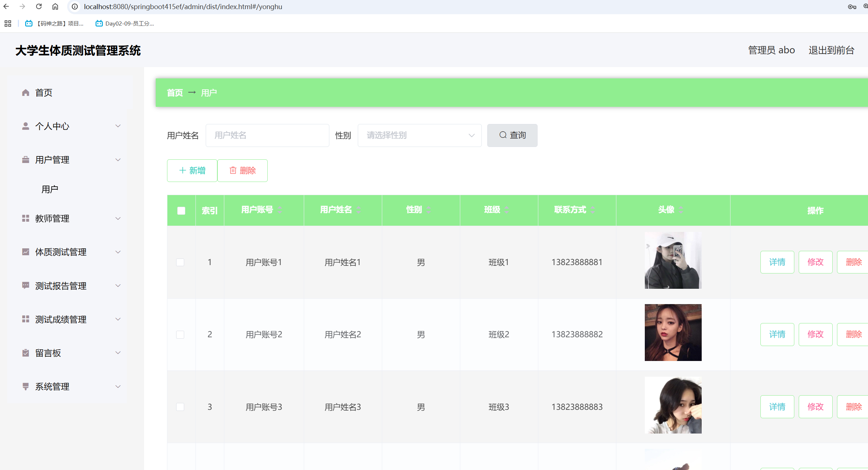Click 详情 for 用户账号1 row
The image size is (868, 470).
coord(777,262)
